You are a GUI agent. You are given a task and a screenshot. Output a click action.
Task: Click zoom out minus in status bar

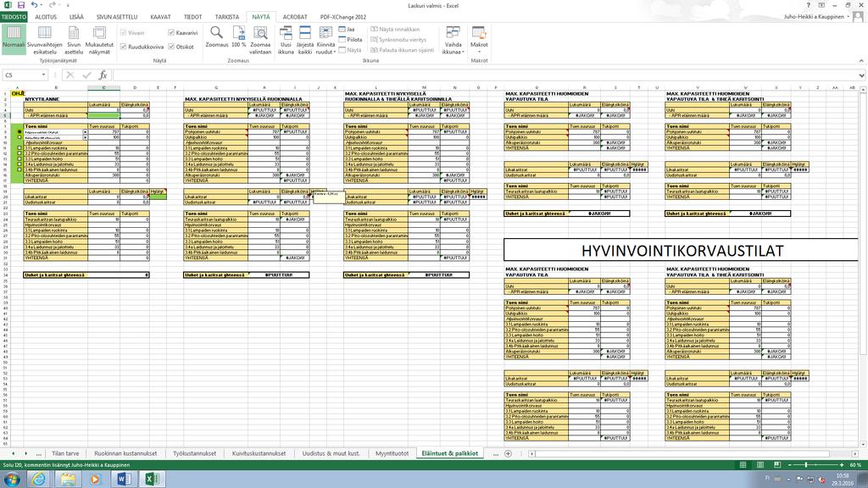[789, 465]
